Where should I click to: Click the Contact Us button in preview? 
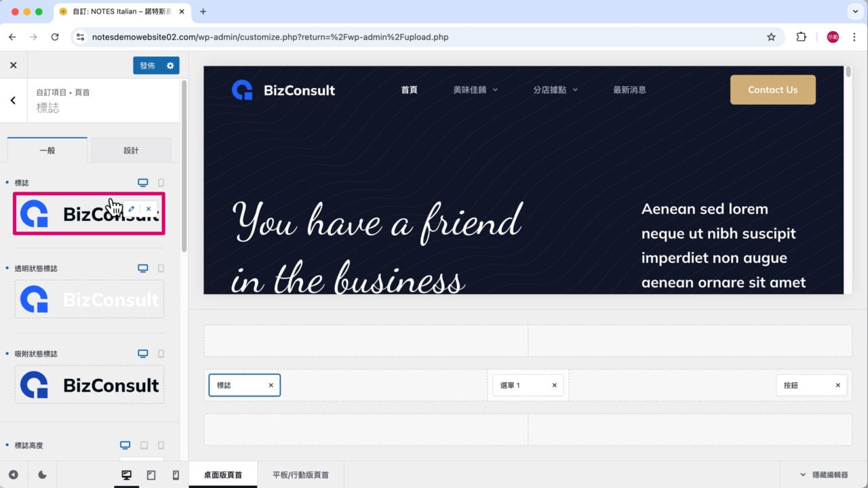pos(772,89)
